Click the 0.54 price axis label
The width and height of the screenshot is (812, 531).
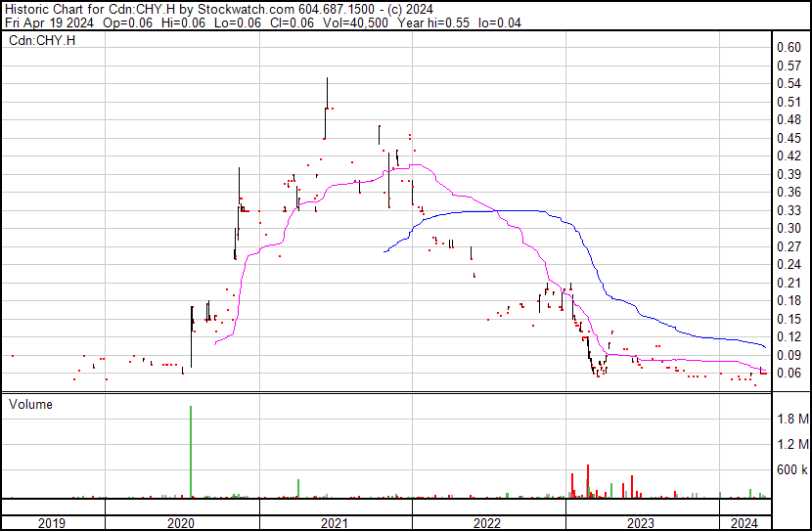[789, 83]
